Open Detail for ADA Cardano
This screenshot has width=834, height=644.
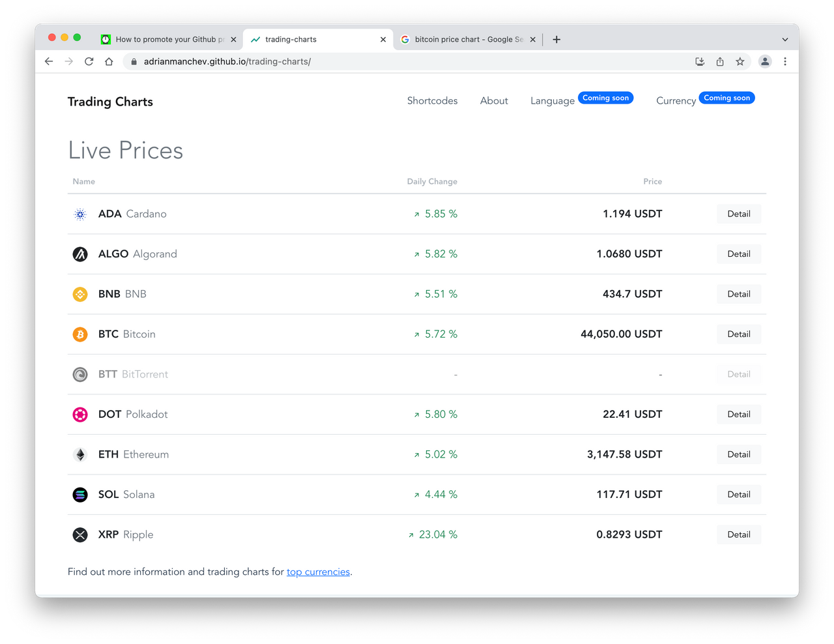739,214
